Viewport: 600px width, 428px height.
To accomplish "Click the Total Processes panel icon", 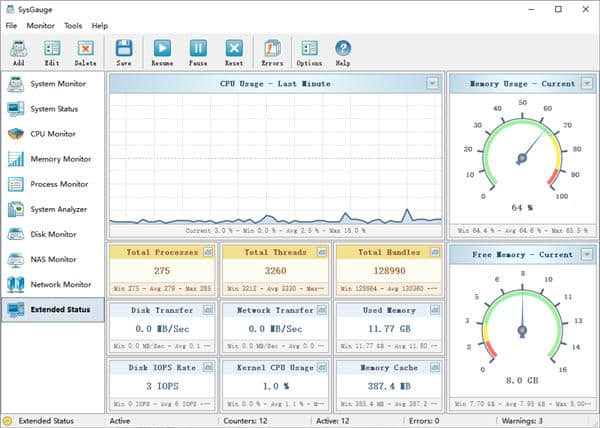I will 208,253.
